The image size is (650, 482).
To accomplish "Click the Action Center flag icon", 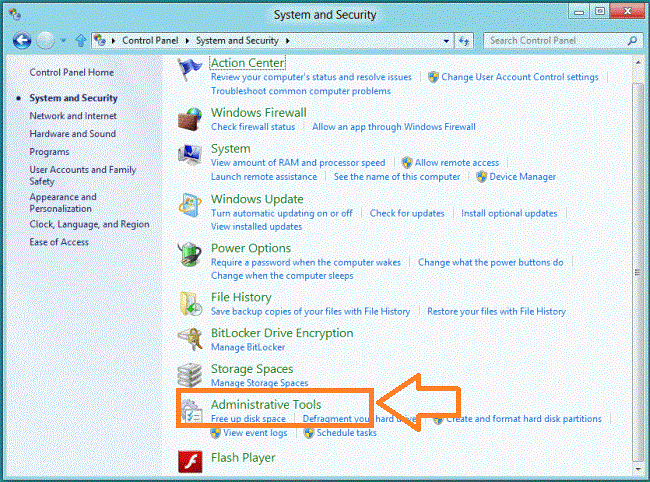I will click(189, 69).
